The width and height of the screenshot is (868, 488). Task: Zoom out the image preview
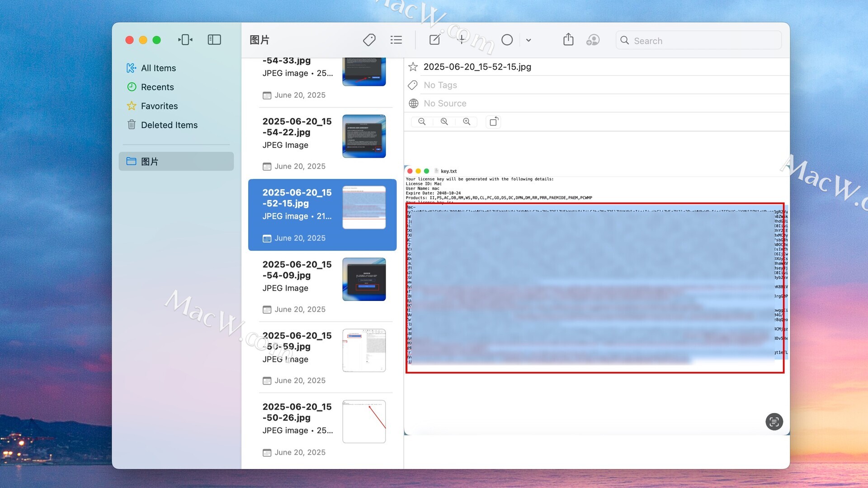422,122
